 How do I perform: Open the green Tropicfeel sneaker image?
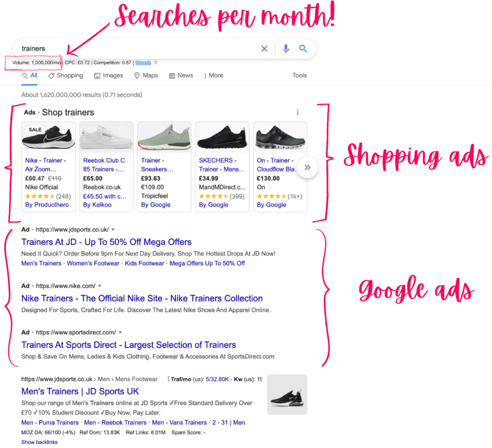click(164, 137)
